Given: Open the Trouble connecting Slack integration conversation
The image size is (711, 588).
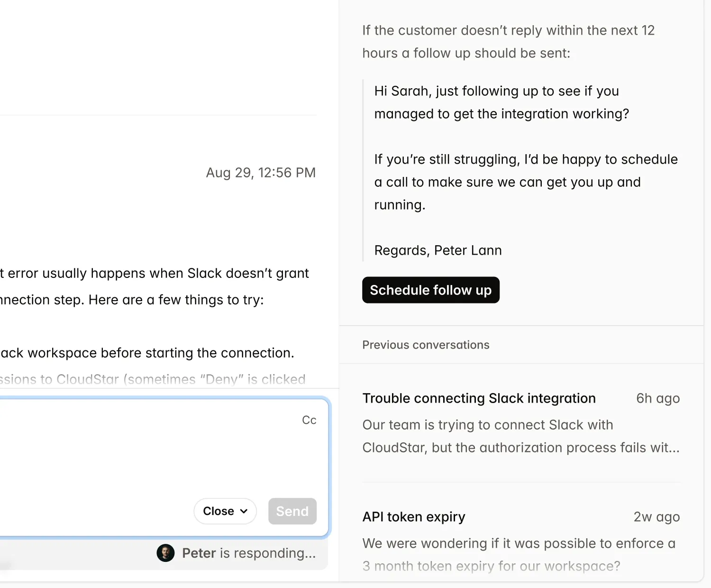Looking at the screenshot, I should point(479,398).
